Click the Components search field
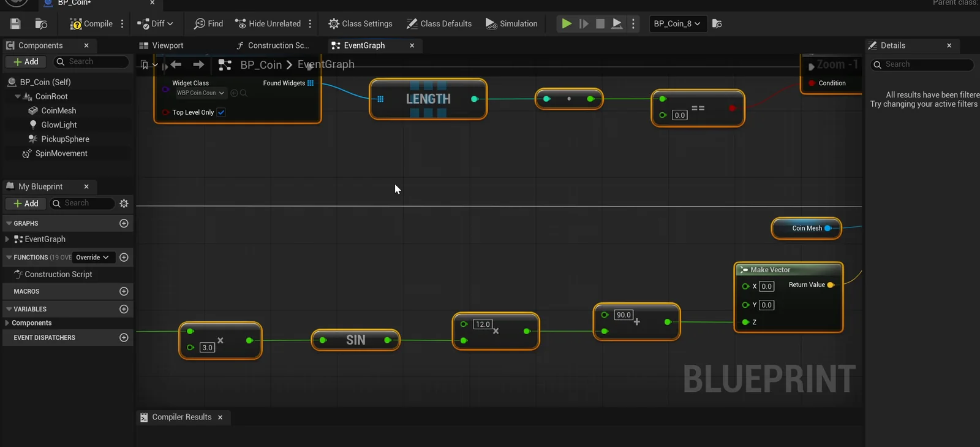 coord(91,62)
